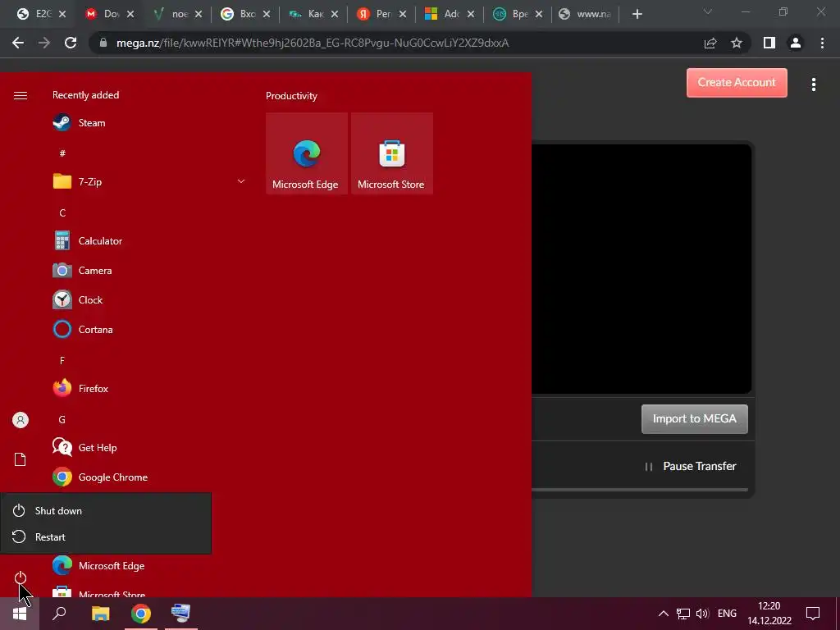Image resolution: width=840 pixels, height=630 pixels.
Task: Open MEGA page three-dot menu
Action: click(813, 84)
